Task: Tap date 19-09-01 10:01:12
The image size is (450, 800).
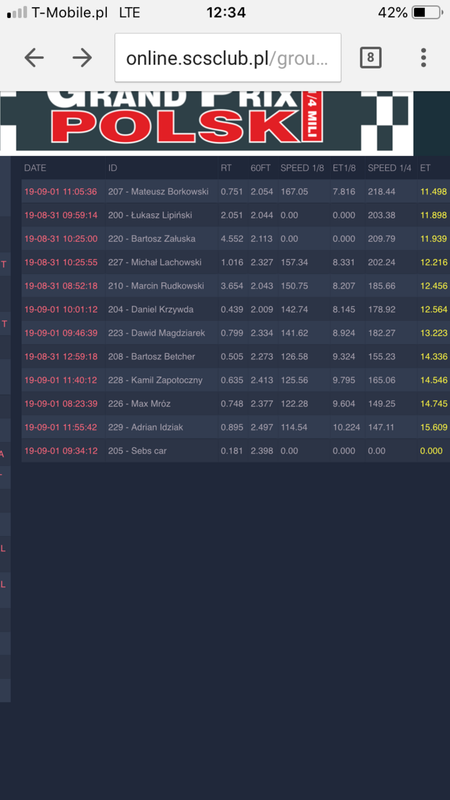Action: (61, 309)
